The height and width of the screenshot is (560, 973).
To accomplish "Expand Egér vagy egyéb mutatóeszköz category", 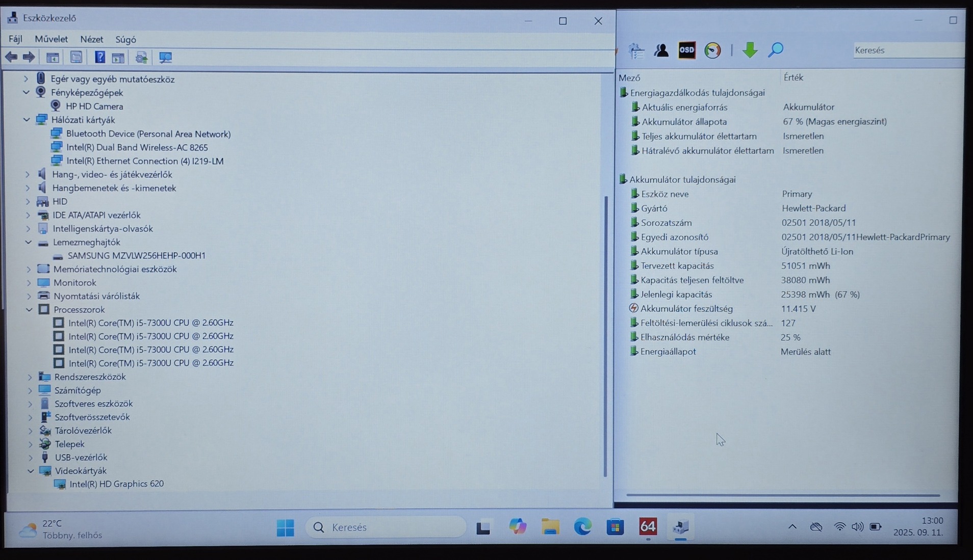I will tap(25, 79).
